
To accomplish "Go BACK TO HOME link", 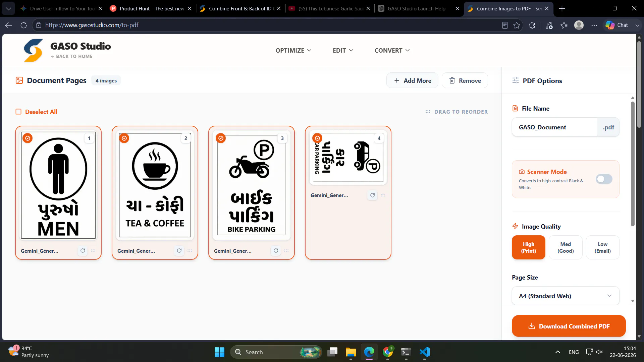I will [71, 56].
